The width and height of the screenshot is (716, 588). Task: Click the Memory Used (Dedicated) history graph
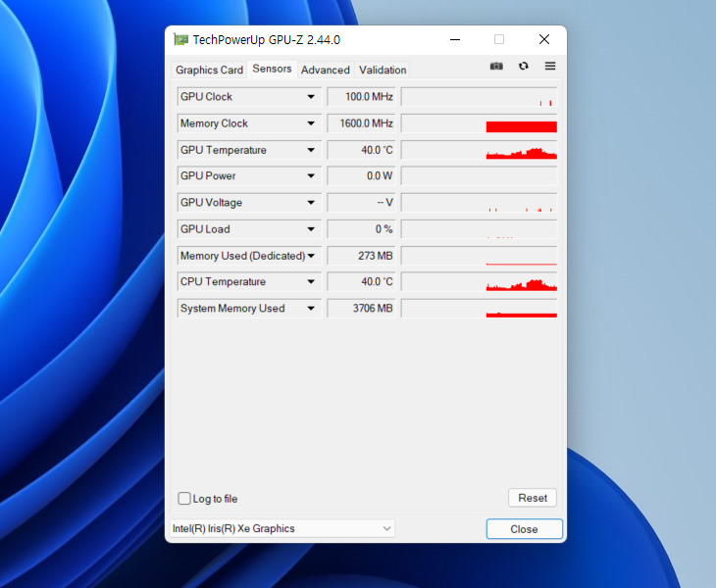pyautogui.click(x=479, y=256)
